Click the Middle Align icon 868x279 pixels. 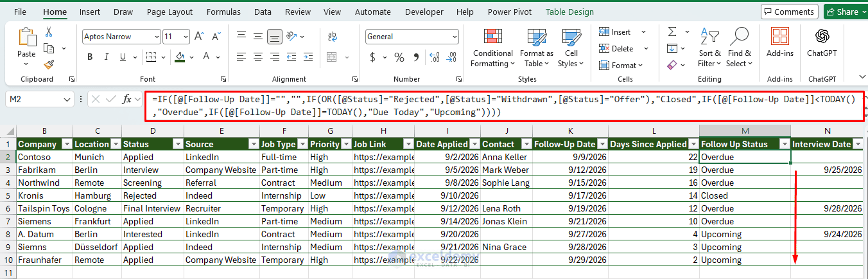pyautogui.click(x=257, y=37)
